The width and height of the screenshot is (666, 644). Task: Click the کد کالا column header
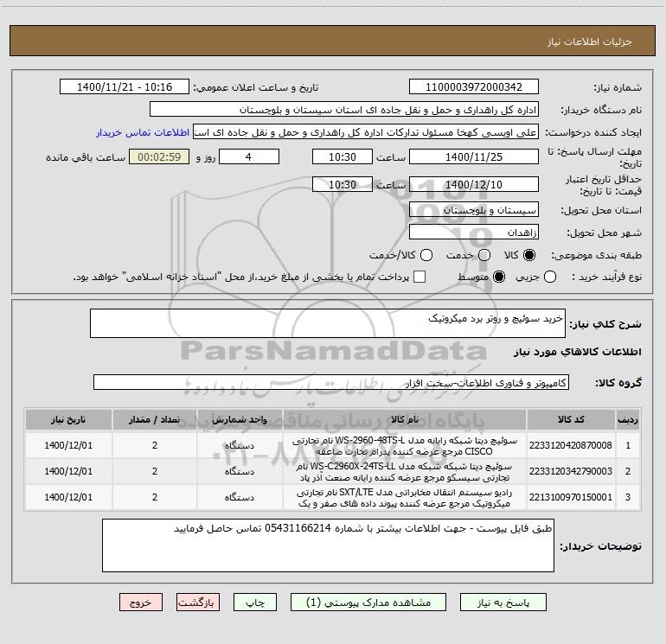(571, 420)
